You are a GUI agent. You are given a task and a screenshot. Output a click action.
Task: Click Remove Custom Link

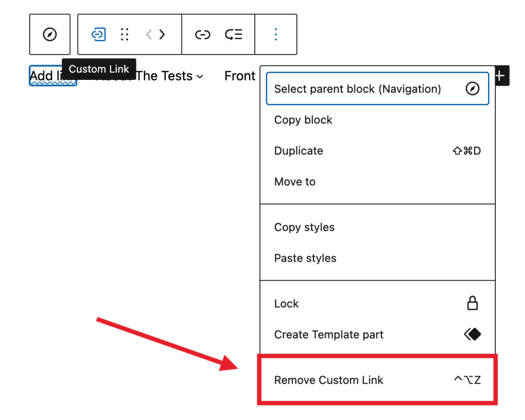(x=329, y=380)
